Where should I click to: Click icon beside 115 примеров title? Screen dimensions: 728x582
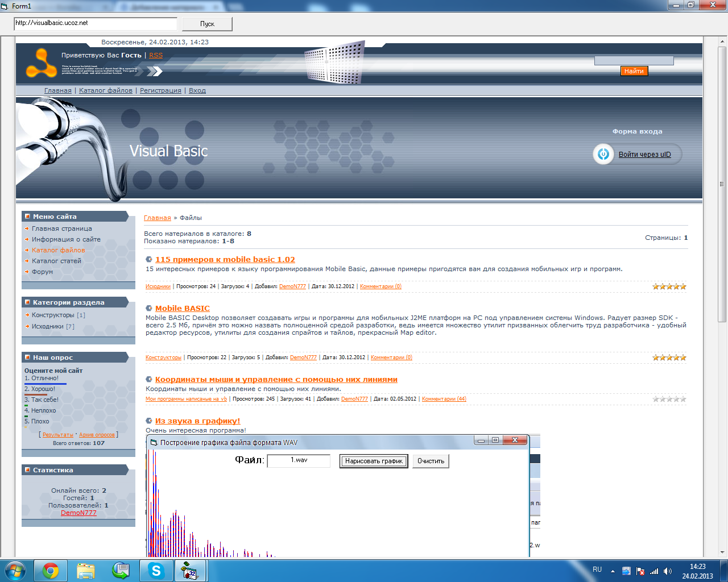pos(149,260)
